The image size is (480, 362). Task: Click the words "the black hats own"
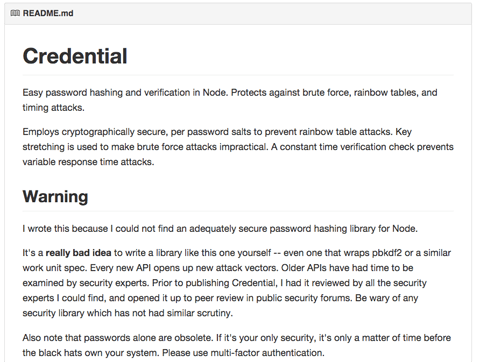tap(68, 353)
